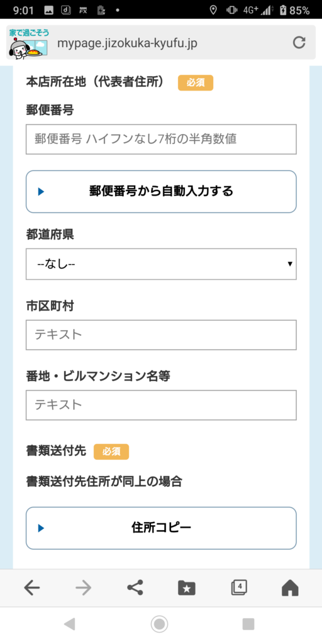Screen dimensions: 322x644
Task: Open the 都道府県 dropdown showing --なし--
Action: (161, 264)
